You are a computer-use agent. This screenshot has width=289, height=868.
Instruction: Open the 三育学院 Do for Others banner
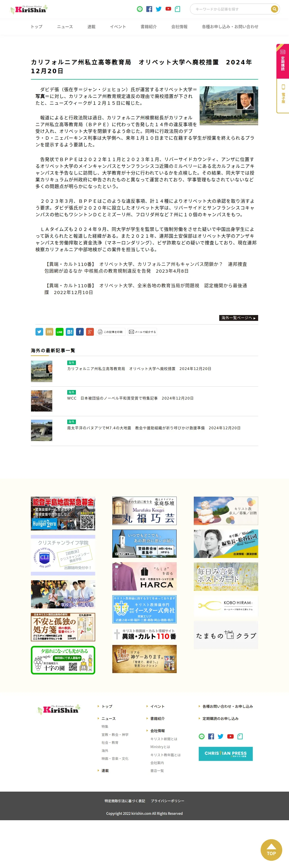(x=63, y=594)
